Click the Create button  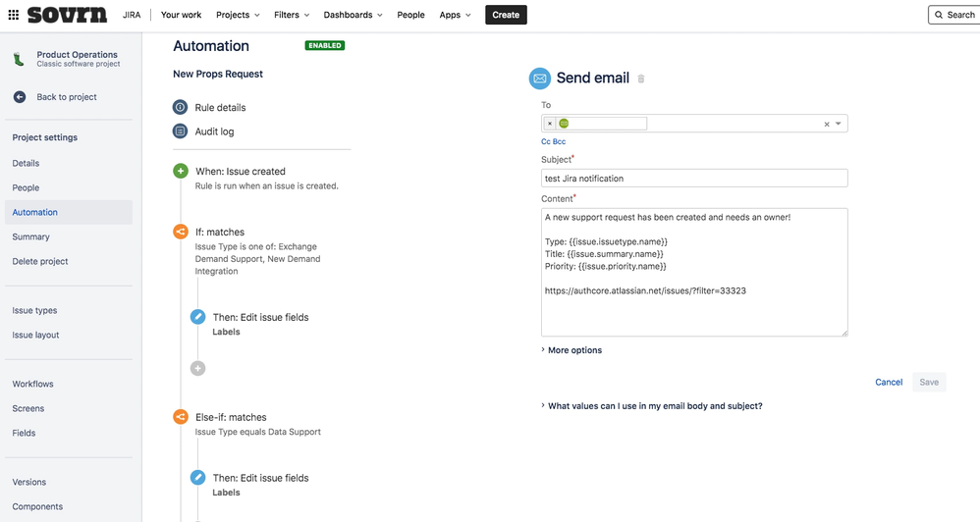(x=506, y=15)
